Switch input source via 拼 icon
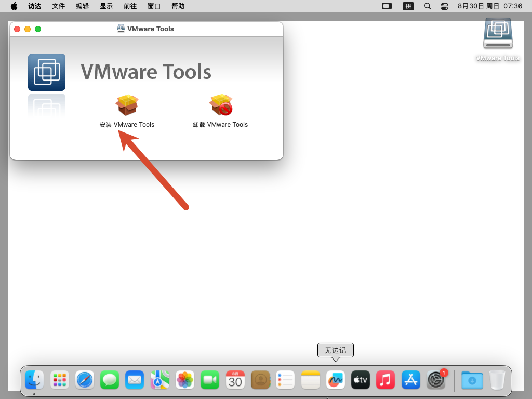532x399 pixels. tap(408, 6)
